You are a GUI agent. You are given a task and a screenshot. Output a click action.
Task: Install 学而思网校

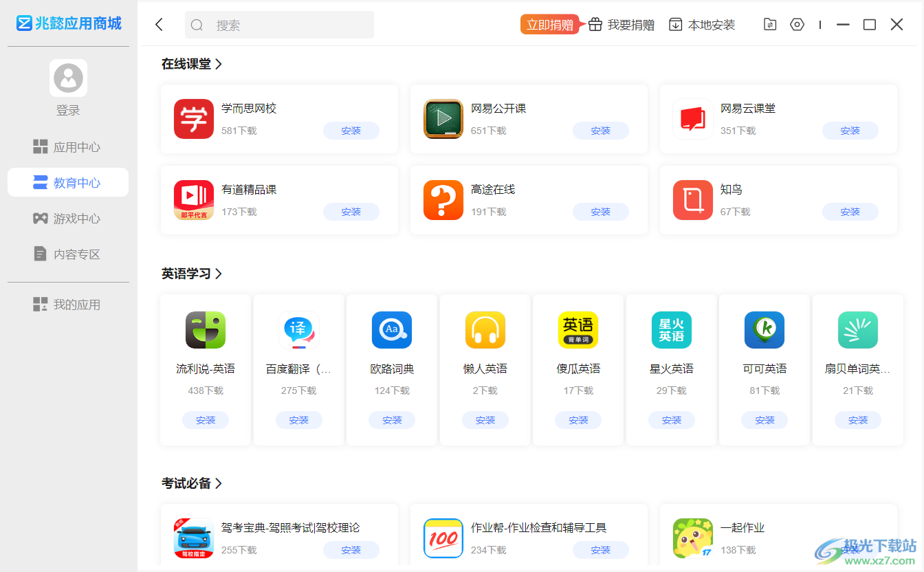click(x=351, y=131)
